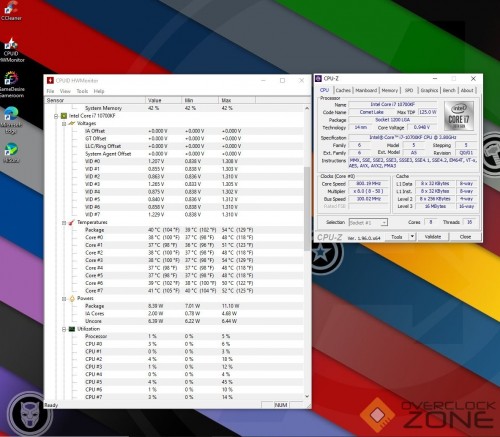This screenshot has height=437, width=500.
Task: Open the GameDesire Gameroom desktop icon
Action: click(x=11, y=84)
